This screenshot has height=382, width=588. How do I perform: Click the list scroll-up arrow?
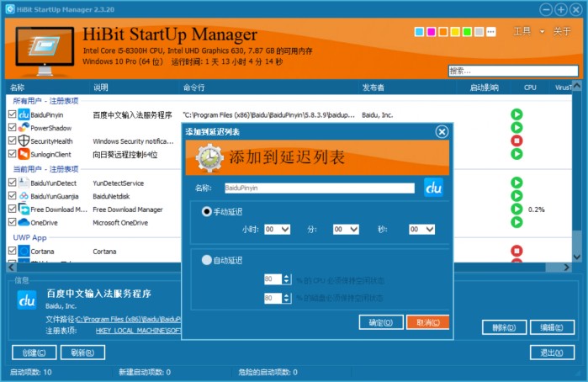point(577,86)
